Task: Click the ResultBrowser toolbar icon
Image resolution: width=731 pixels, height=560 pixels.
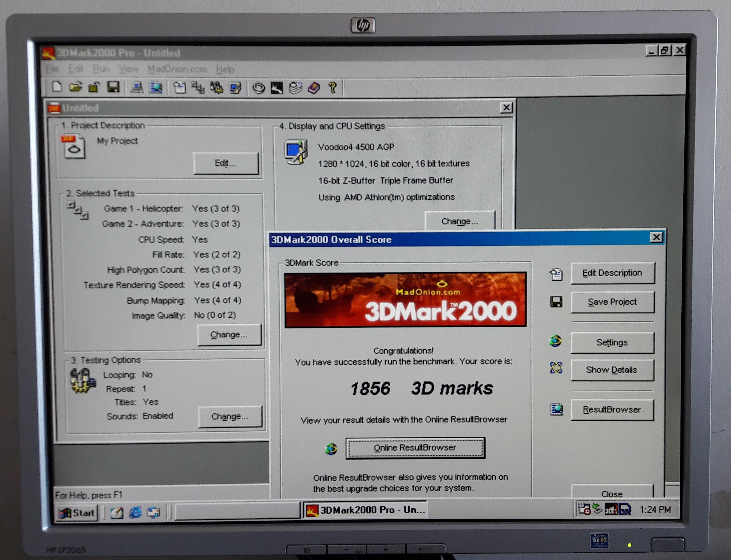Action: coord(156,88)
